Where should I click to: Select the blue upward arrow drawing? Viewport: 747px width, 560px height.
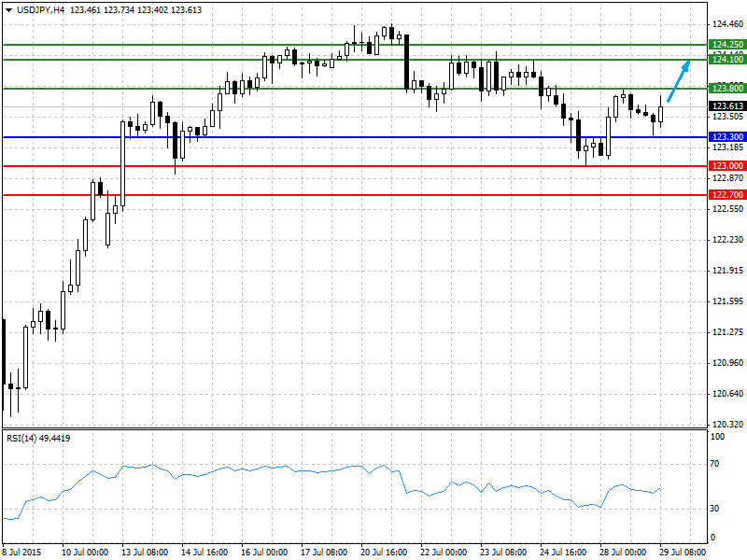pyautogui.click(x=679, y=81)
